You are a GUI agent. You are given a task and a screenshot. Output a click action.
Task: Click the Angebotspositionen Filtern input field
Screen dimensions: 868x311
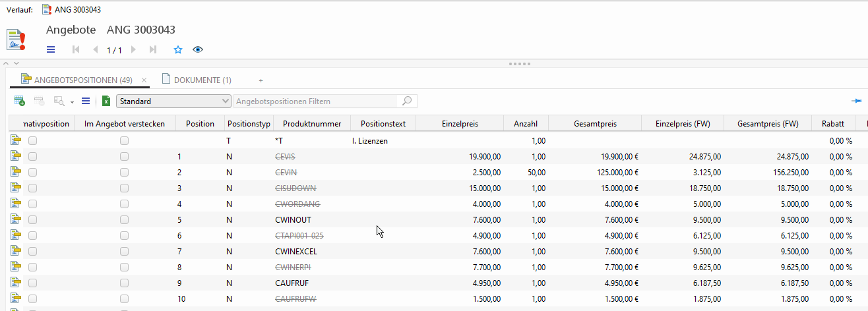(x=317, y=101)
